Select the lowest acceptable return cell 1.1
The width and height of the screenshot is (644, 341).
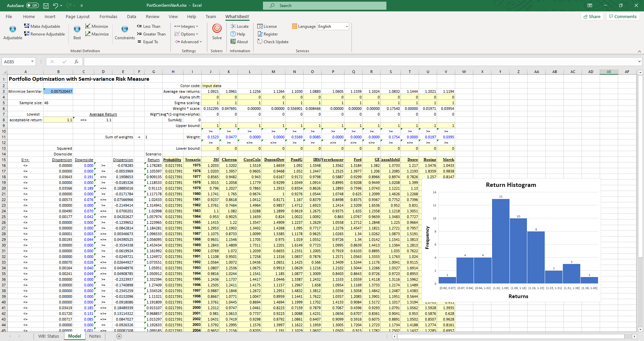click(x=58, y=120)
